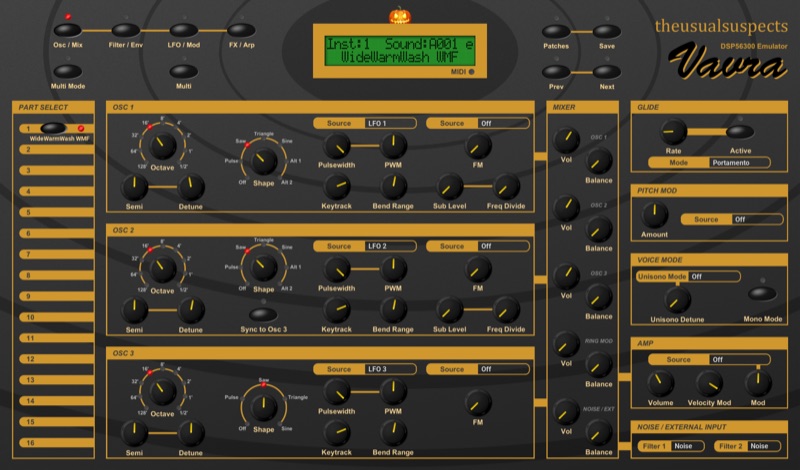Click the OSC 3 FM knob
The height and width of the screenshot is (470, 800).
click(x=478, y=403)
